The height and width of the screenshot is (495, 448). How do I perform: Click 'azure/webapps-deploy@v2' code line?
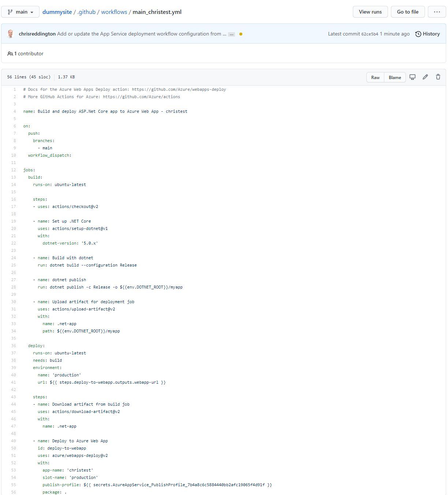pos(80,455)
